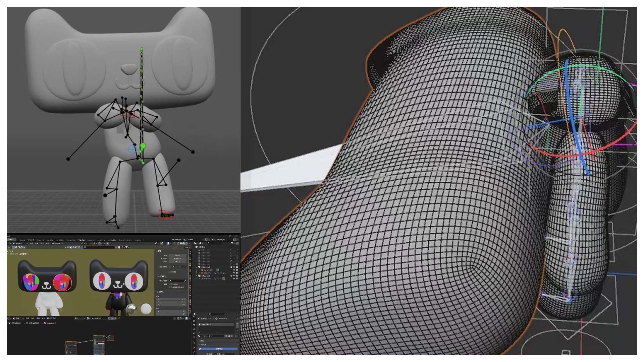Open the RetopoFlow dropdown in viewport header
The image size is (644, 362).
click(57, 243)
